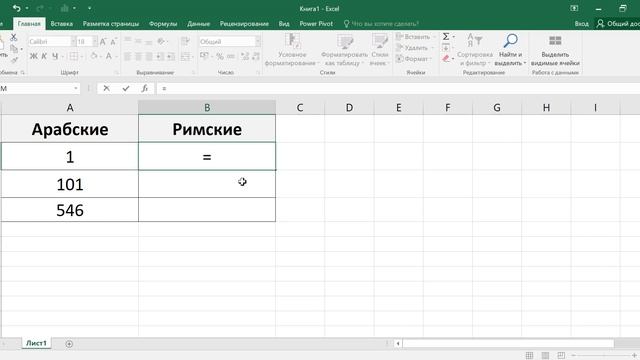This screenshot has width=640, height=360.
Task: Click the decrease decimal icon
Action: coord(256,56)
